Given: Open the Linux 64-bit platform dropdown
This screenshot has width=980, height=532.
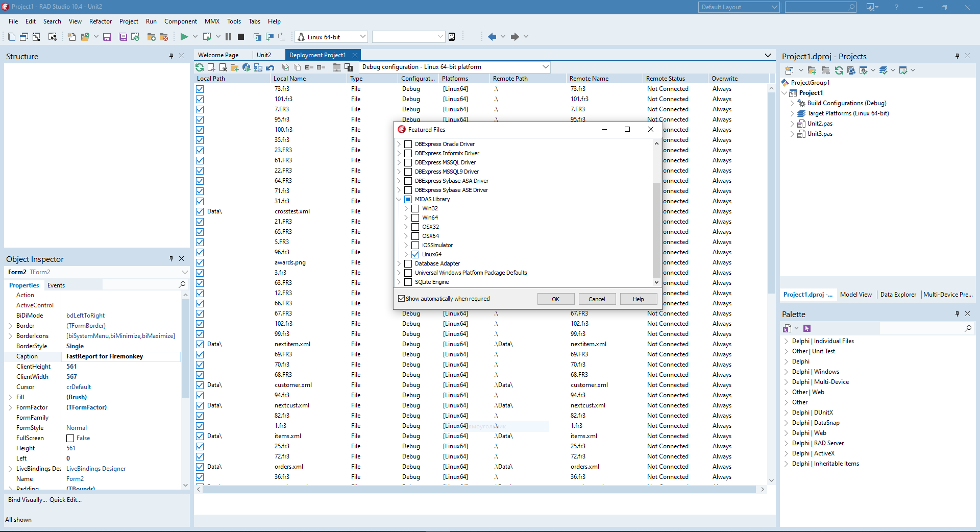Looking at the screenshot, I should coord(363,37).
